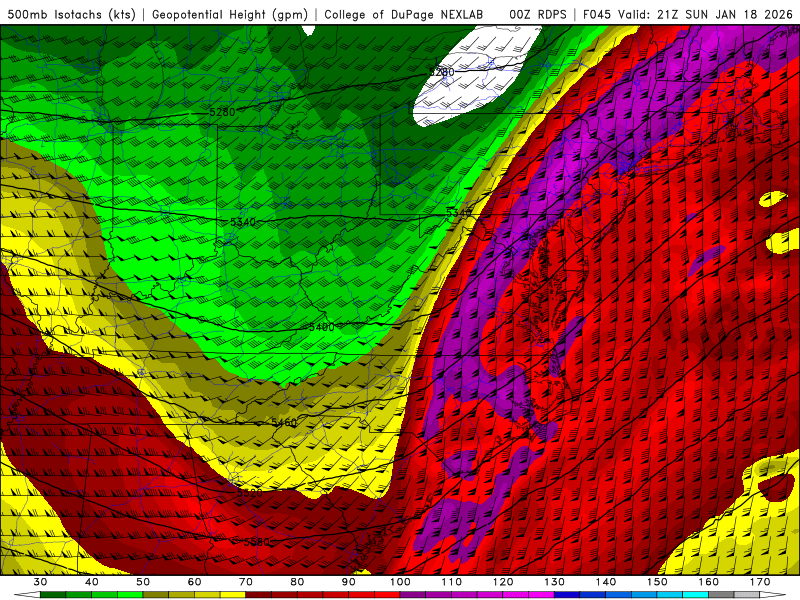Click the 130 label on the color scale
The height and width of the screenshot is (600, 800).
[x=555, y=582]
